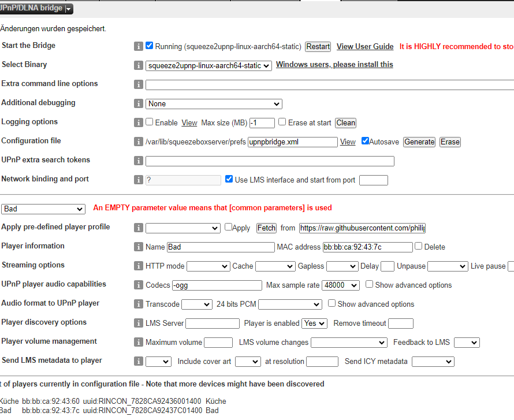Open the Transcode dropdown
This screenshot has height=420, width=514.
pos(197,304)
